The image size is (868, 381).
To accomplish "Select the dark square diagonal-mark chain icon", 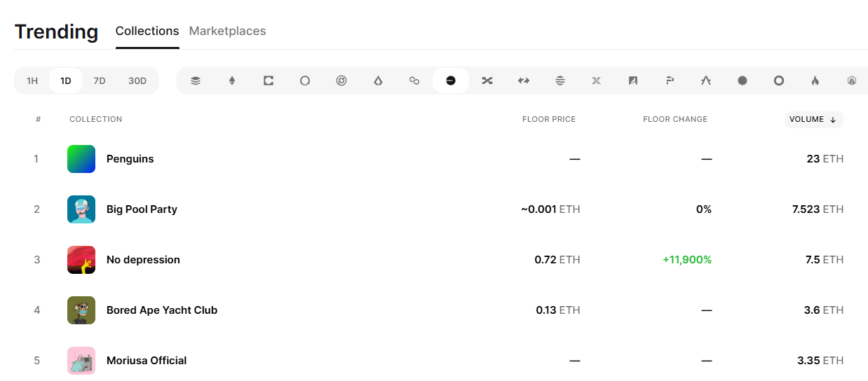I will click(633, 81).
